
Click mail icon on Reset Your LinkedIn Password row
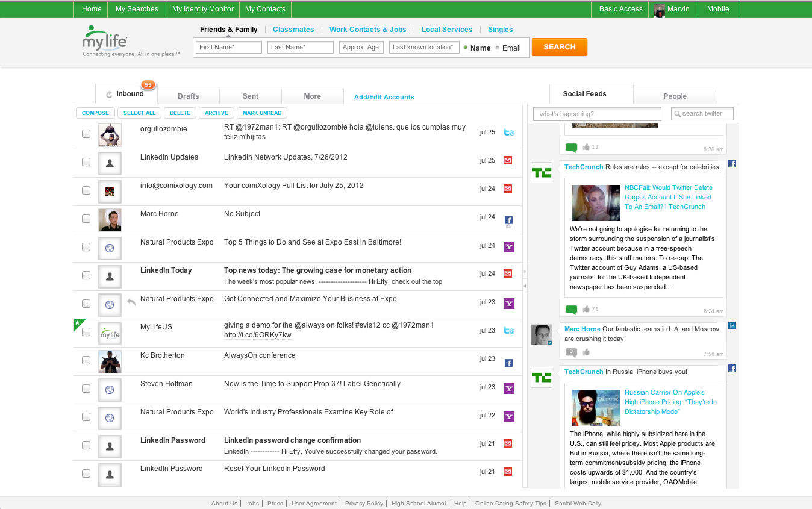click(508, 472)
